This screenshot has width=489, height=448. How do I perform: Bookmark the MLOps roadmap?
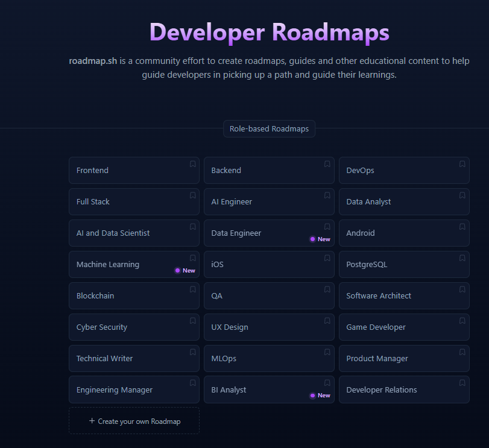(x=327, y=352)
